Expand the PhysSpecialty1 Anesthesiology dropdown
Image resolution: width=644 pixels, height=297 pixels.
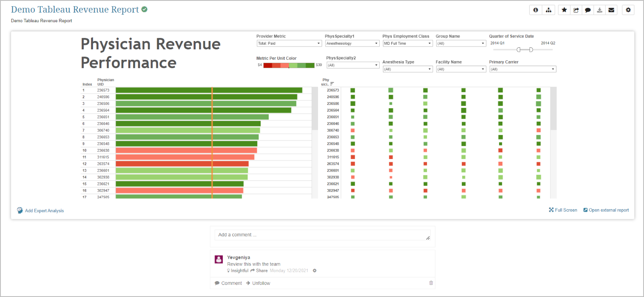coord(352,44)
